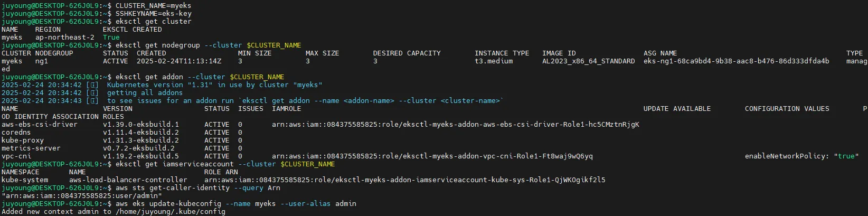
Task: Click the "True" value under EKSCTL CREATED
Action: (x=111, y=37)
